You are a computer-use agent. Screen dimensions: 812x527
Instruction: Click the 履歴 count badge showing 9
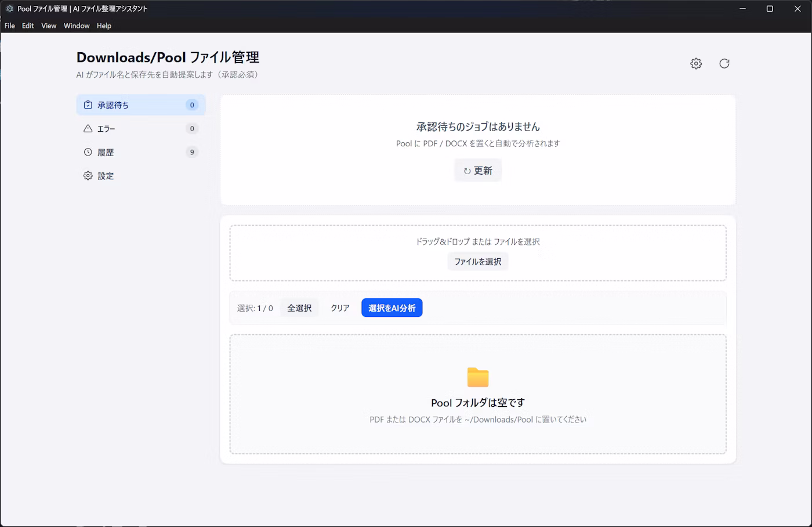pos(192,152)
